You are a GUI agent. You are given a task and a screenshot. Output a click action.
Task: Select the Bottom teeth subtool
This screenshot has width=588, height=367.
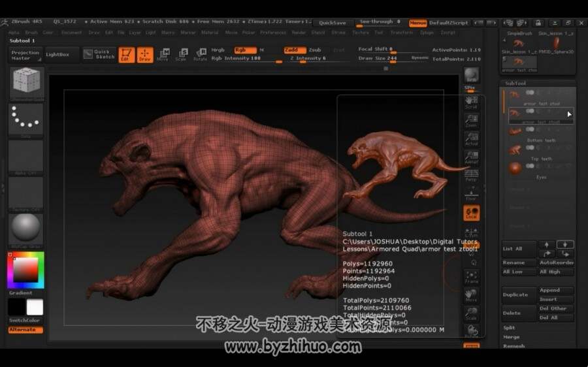[540, 133]
